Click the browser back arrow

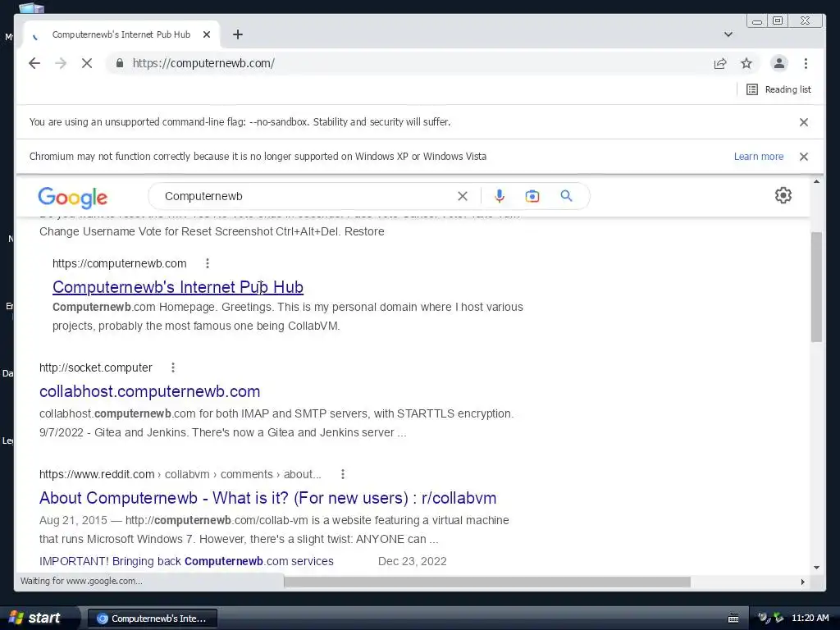tap(34, 63)
